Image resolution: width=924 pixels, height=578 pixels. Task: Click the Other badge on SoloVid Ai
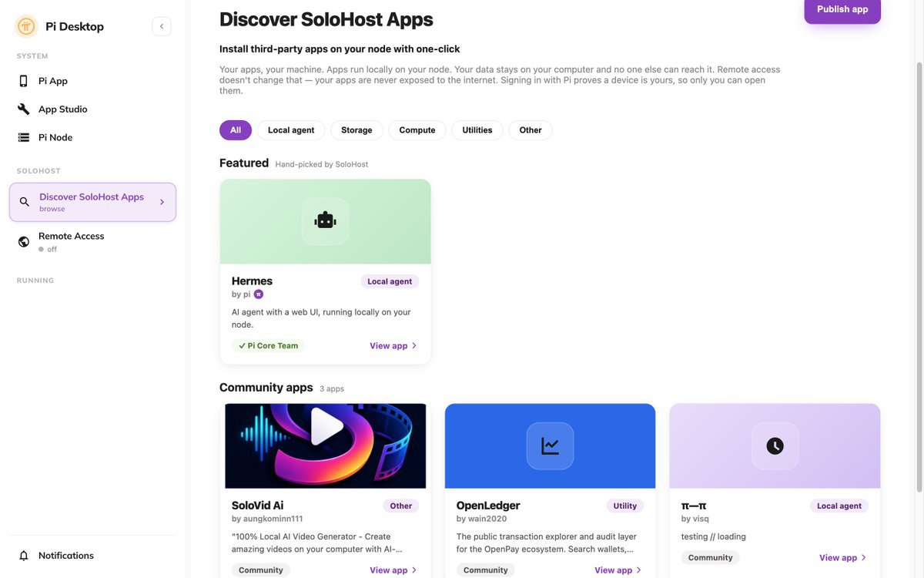point(401,506)
